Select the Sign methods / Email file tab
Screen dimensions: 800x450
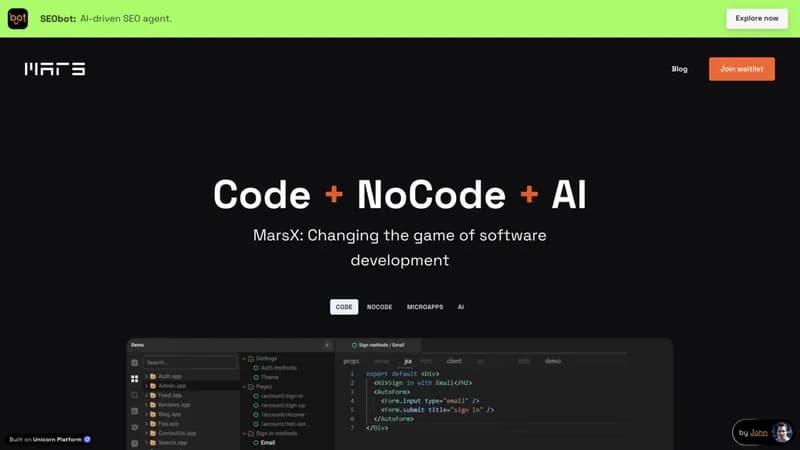coord(378,345)
